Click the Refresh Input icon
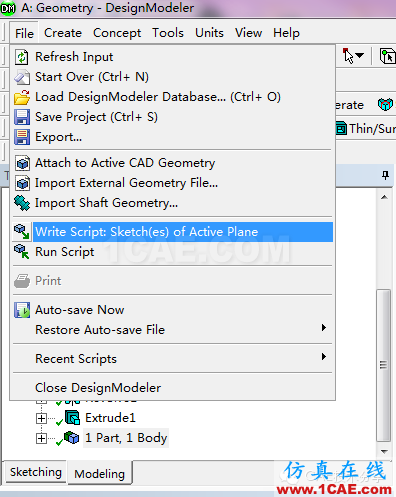Screen dimensions: 396x497 [22, 57]
